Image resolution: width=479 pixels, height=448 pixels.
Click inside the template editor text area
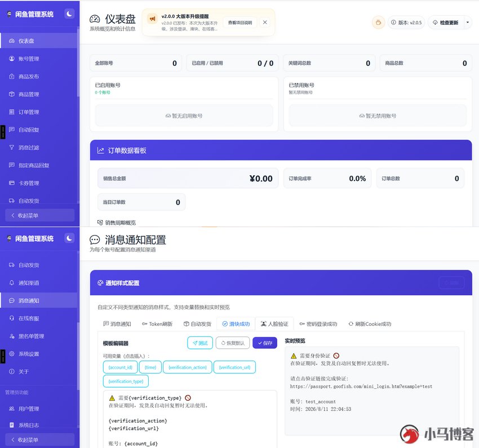(x=190, y=419)
